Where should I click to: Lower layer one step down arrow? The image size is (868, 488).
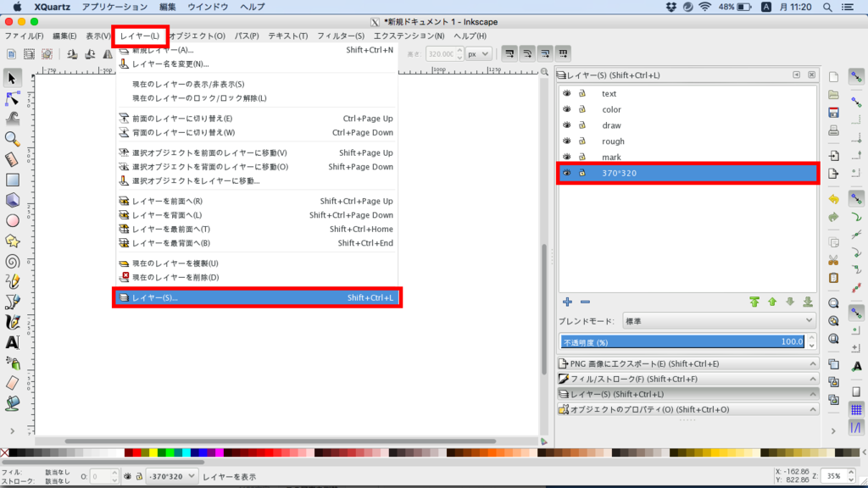tap(790, 302)
